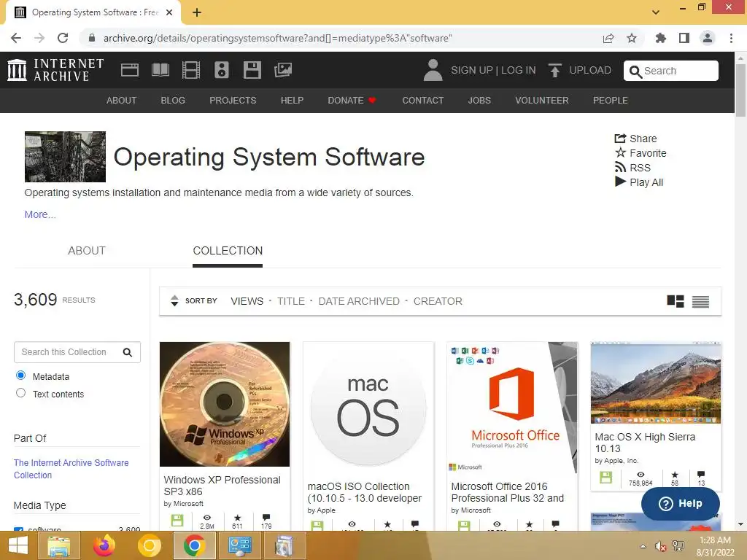
Task: Click the UPLOAD link
Action: (x=589, y=70)
